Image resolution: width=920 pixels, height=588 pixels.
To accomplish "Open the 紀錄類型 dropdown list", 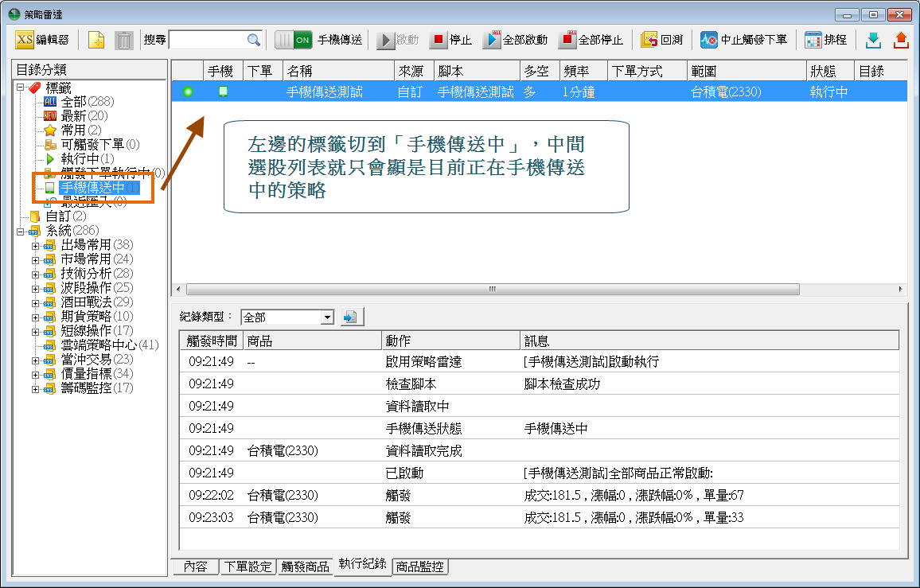I will pyautogui.click(x=326, y=317).
